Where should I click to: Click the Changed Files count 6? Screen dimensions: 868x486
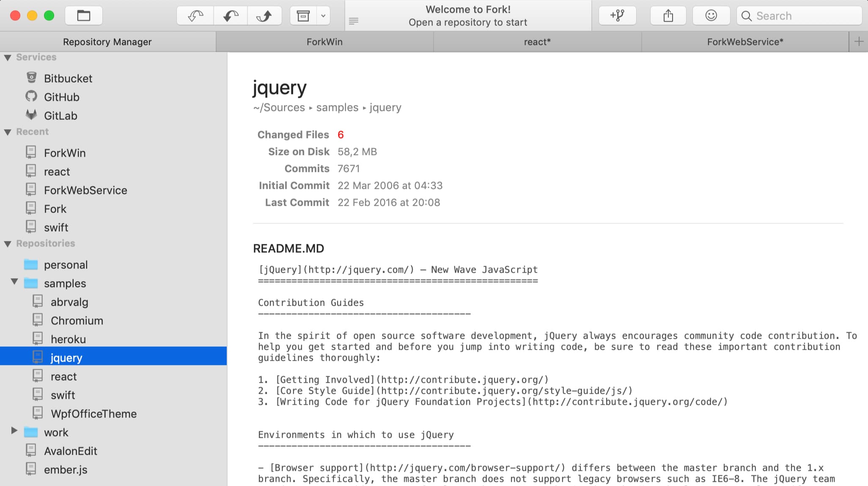(x=341, y=135)
